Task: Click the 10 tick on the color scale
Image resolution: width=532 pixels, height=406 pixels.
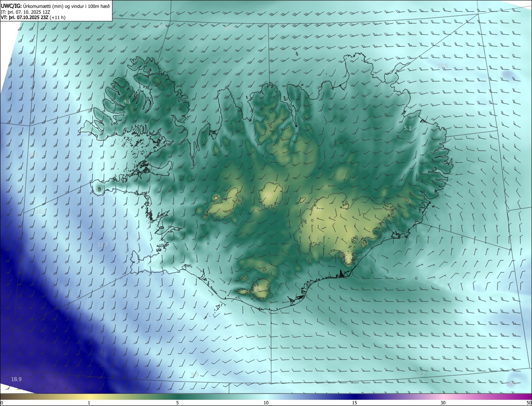Action: click(x=266, y=403)
